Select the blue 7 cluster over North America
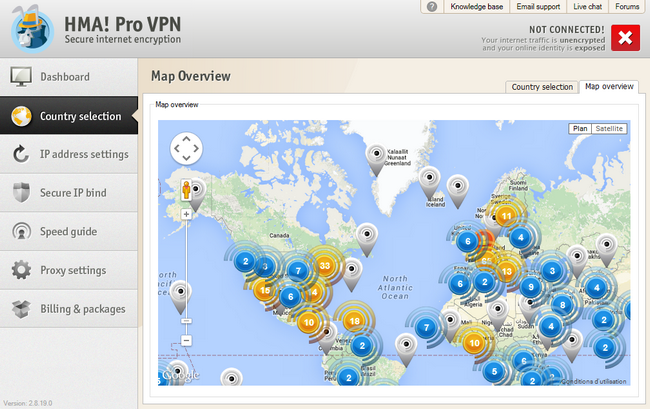The height and width of the screenshot is (409, 650). pos(298,271)
